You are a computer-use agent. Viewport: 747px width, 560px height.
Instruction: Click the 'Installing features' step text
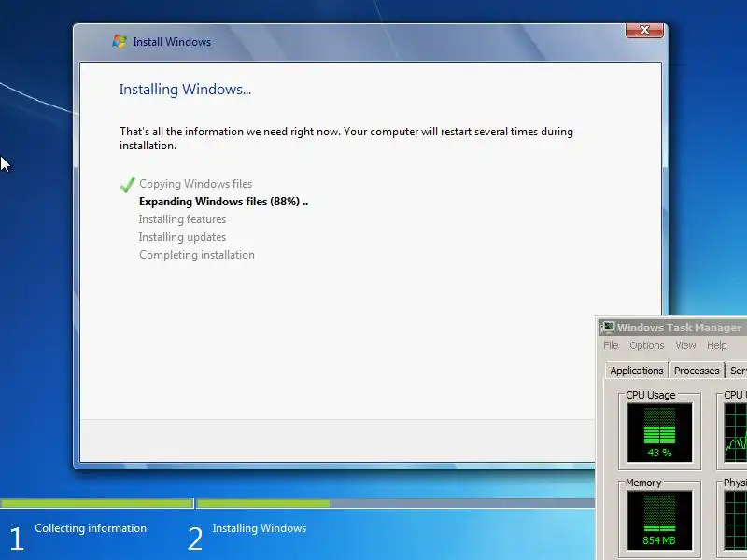coord(182,219)
